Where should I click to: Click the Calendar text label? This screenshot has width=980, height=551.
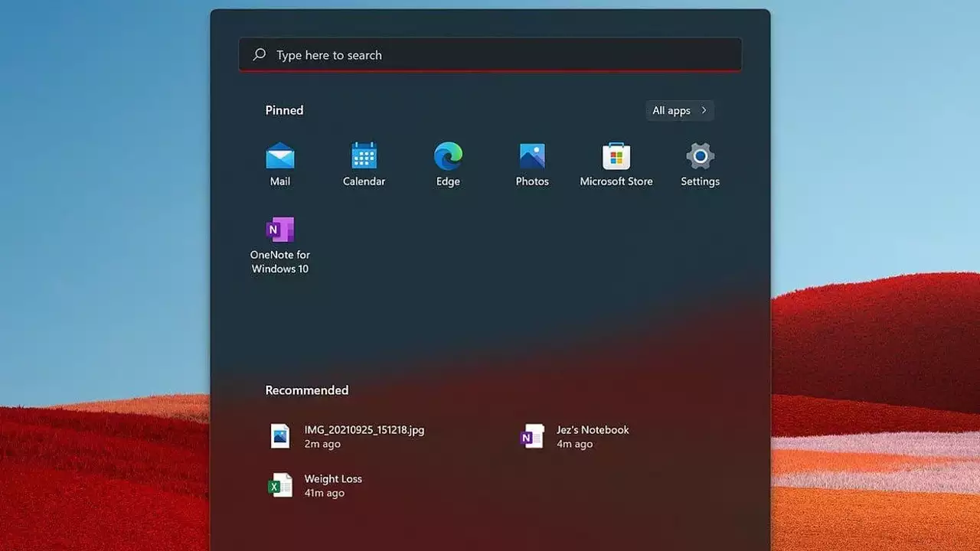coord(364,181)
